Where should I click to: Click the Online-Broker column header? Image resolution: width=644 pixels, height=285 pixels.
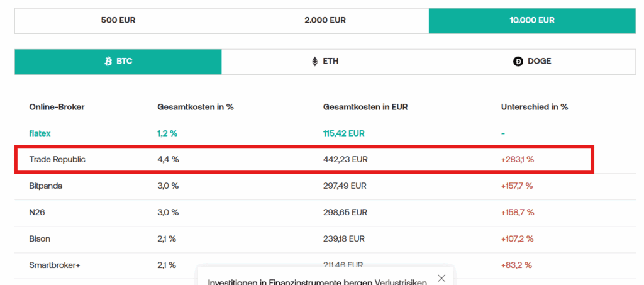click(x=57, y=107)
